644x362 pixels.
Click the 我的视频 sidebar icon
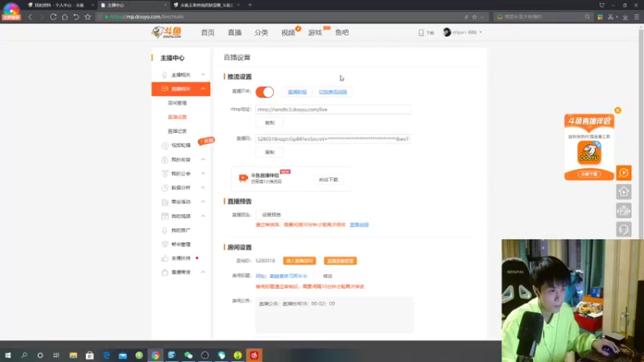point(165,216)
